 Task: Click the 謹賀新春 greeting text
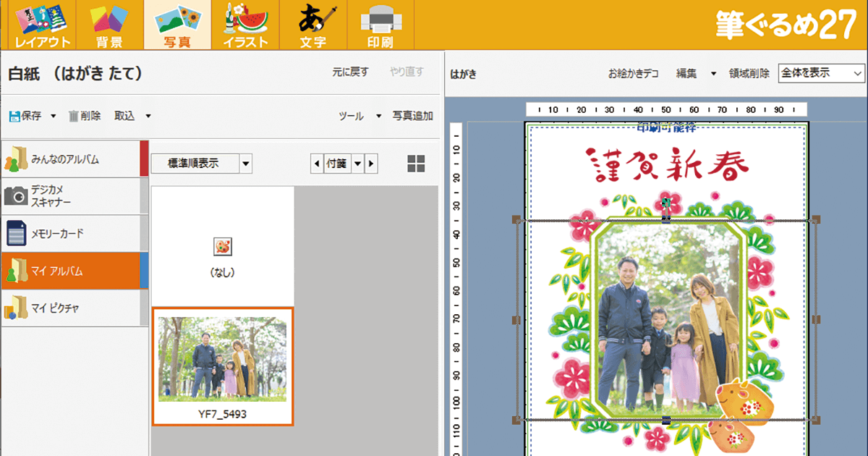click(665, 165)
